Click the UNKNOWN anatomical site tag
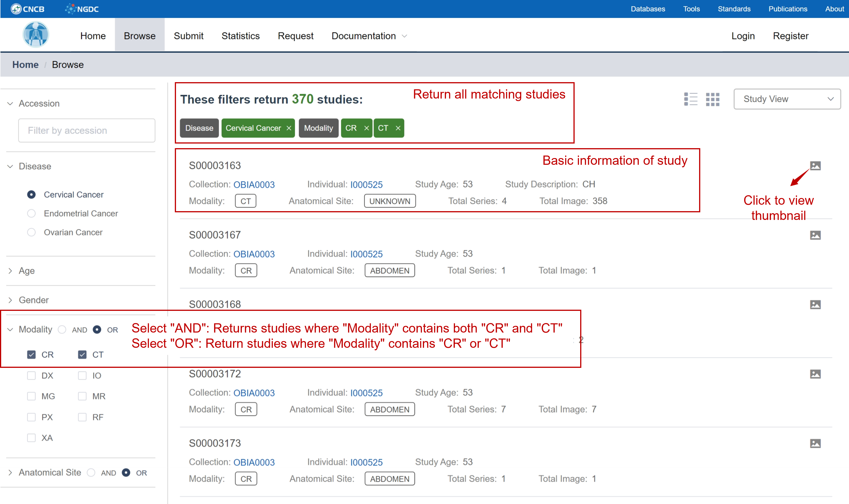The width and height of the screenshot is (849, 504). click(x=389, y=201)
